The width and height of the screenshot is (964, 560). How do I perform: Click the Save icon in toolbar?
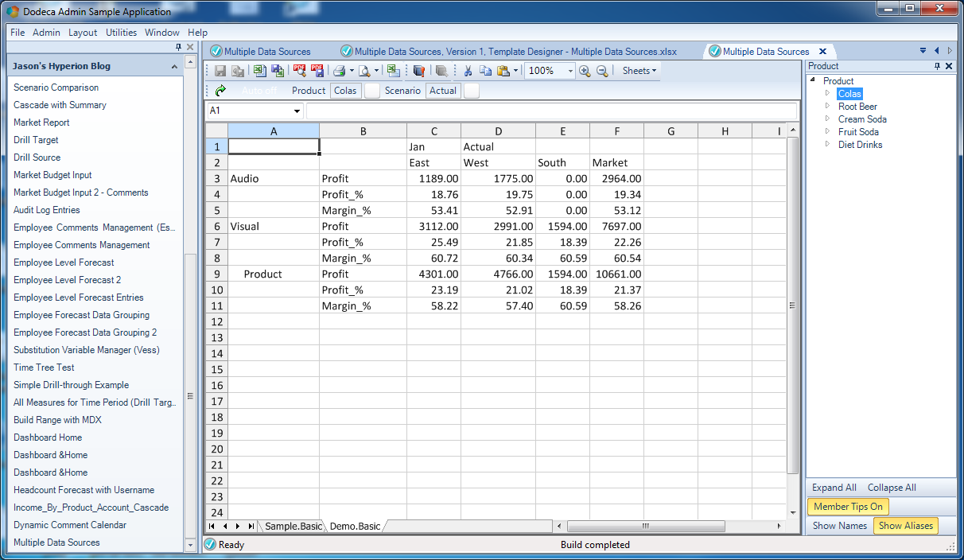(221, 71)
